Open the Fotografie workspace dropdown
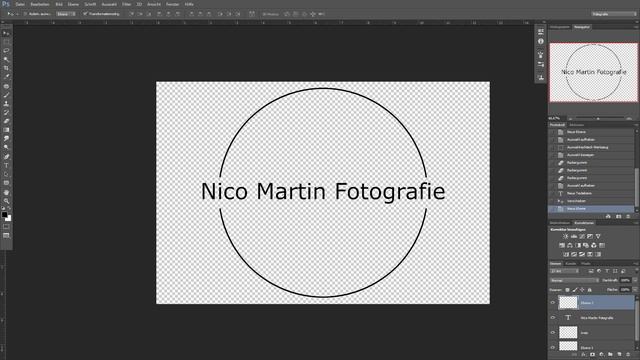Image resolution: width=640 pixels, height=360 pixels. pos(613,14)
